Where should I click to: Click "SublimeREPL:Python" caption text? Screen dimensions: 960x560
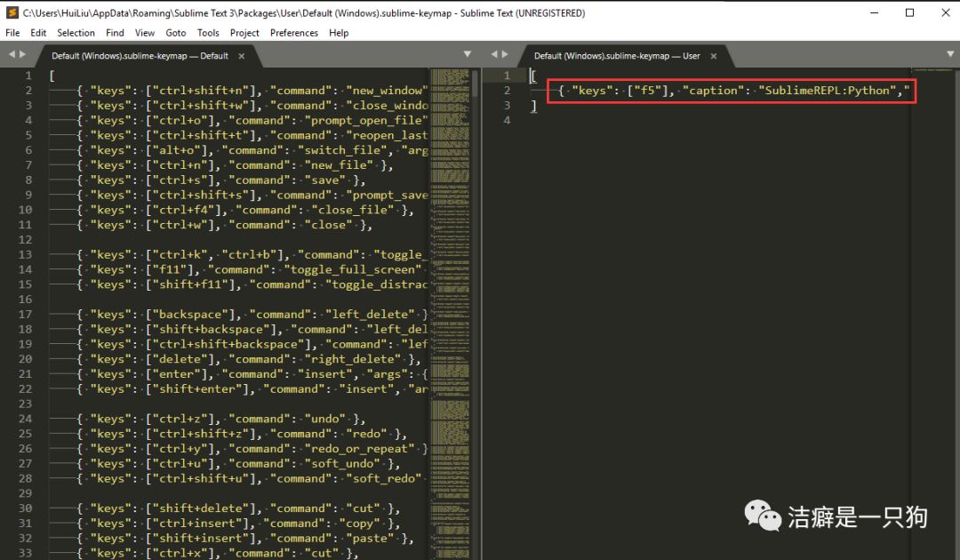click(828, 91)
